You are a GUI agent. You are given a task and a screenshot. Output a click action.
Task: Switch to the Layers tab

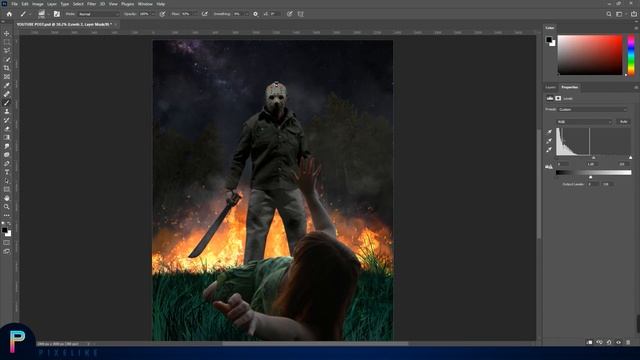coord(551,87)
